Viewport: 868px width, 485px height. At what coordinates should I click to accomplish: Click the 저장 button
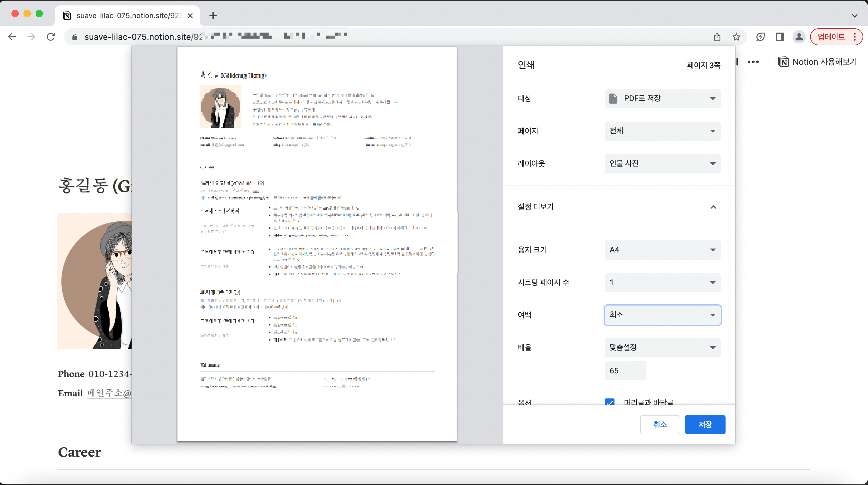click(705, 424)
